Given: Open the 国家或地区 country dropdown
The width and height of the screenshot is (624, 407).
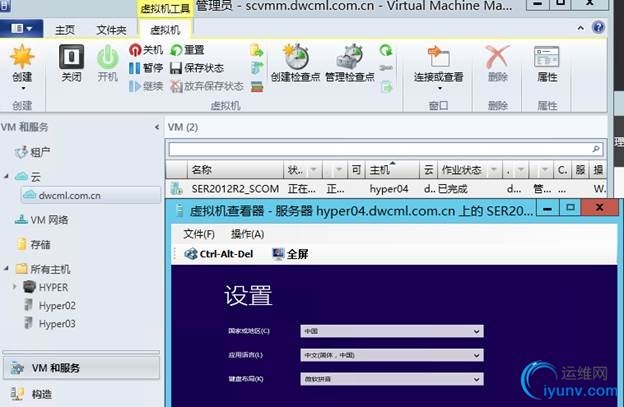Looking at the screenshot, I should click(x=392, y=331).
